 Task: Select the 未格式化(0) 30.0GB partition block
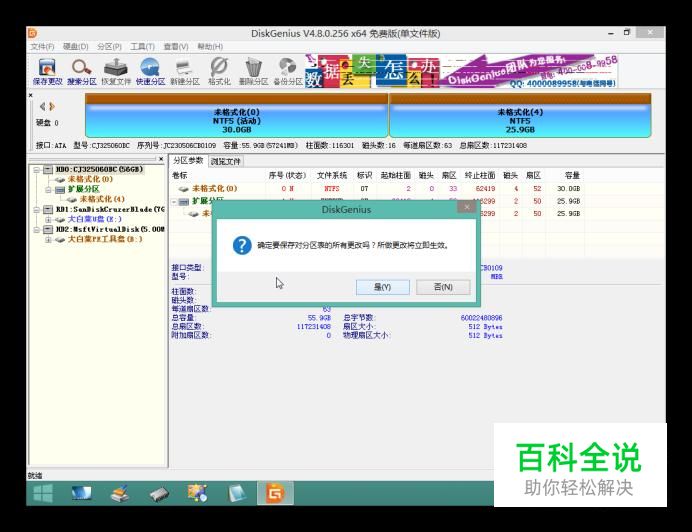(237, 116)
